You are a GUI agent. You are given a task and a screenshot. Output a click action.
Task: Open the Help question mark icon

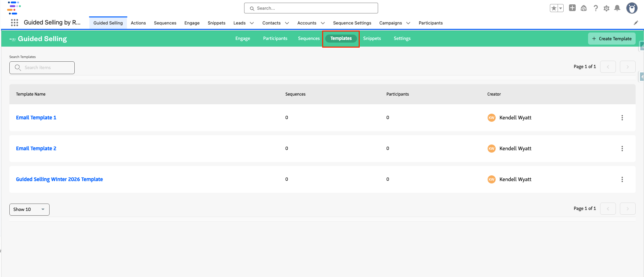595,8
